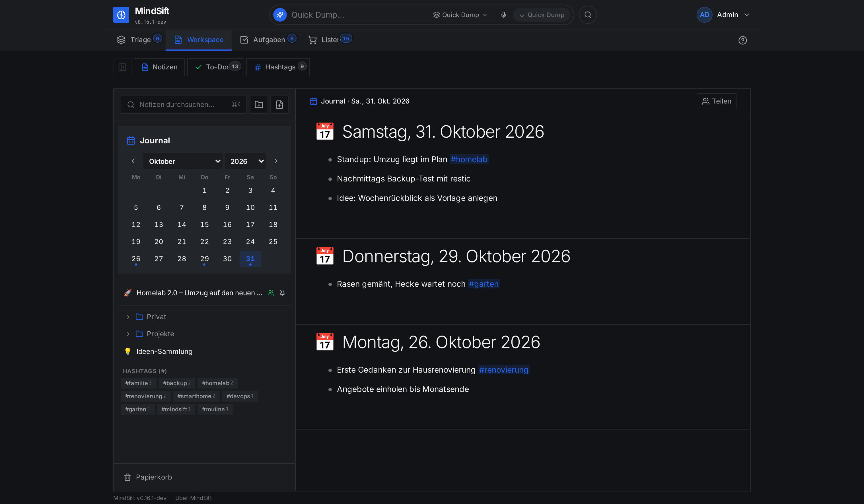The width and height of the screenshot is (864, 504).
Task: Click the Teilen share button
Action: [x=716, y=102]
